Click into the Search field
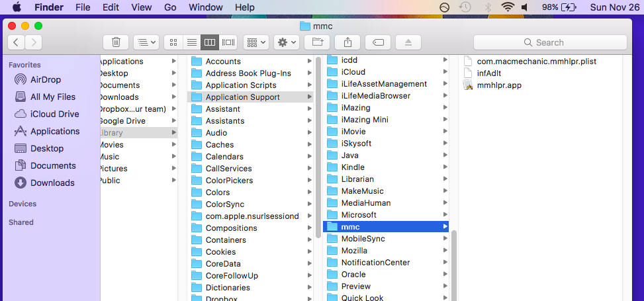This screenshot has width=644, height=301. pyautogui.click(x=550, y=42)
